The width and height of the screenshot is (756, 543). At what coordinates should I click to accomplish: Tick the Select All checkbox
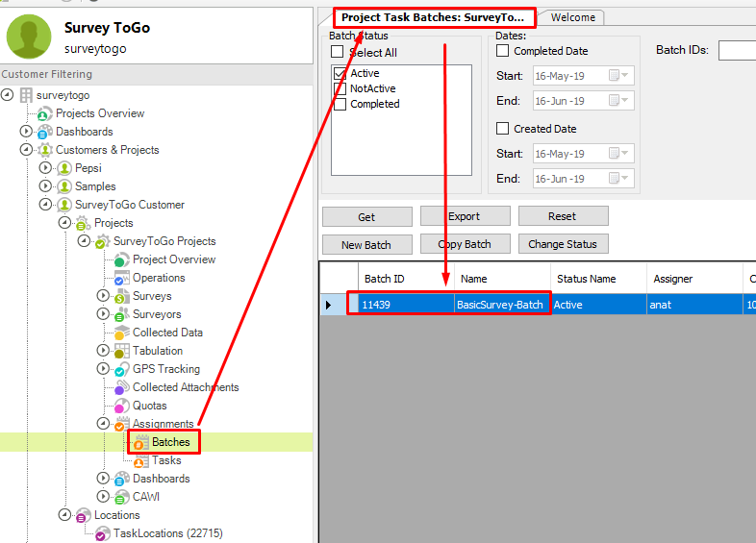337,52
